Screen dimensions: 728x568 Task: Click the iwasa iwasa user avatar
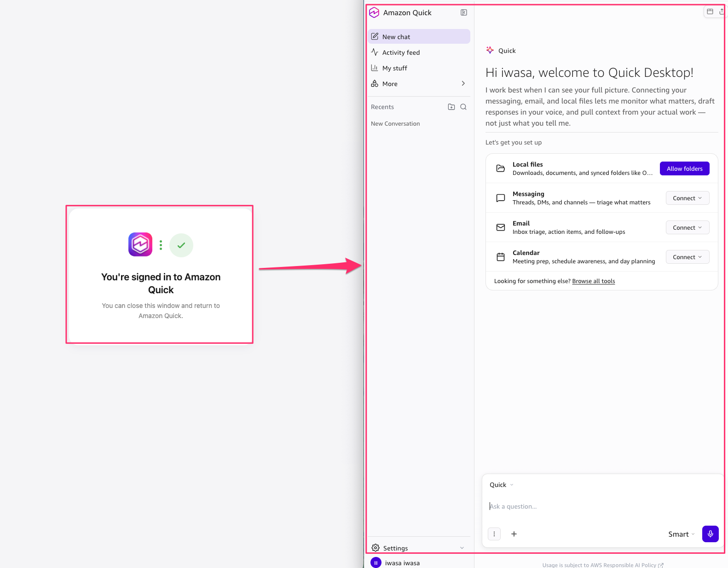click(x=376, y=562)
